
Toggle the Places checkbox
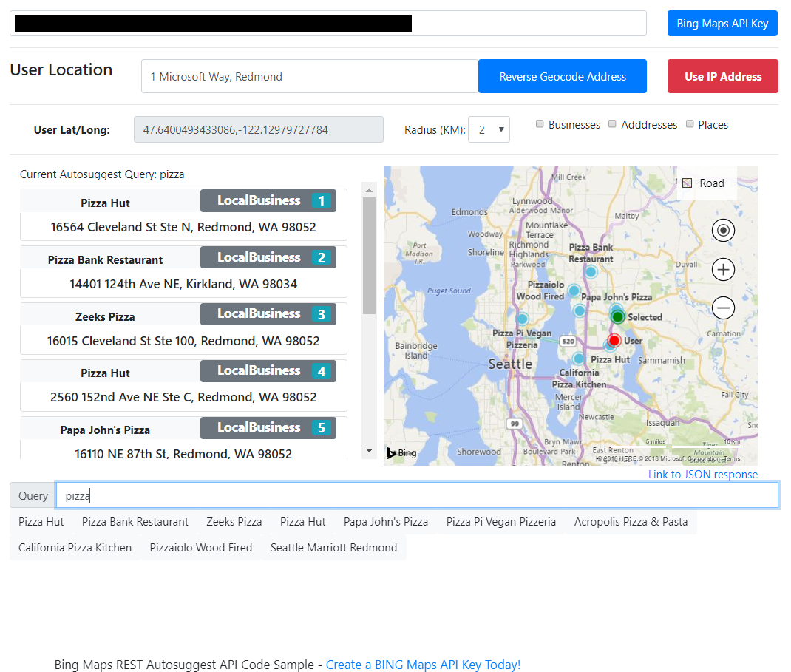pos(690,124)
